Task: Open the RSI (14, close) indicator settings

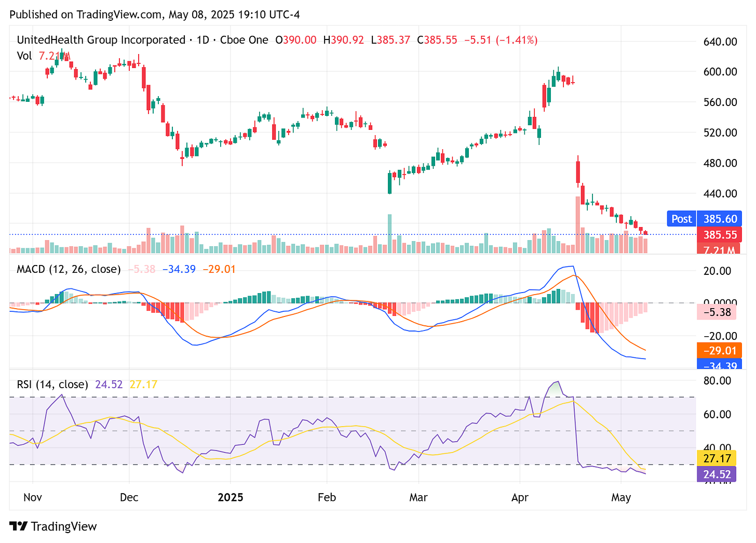Action: (52, 385)
